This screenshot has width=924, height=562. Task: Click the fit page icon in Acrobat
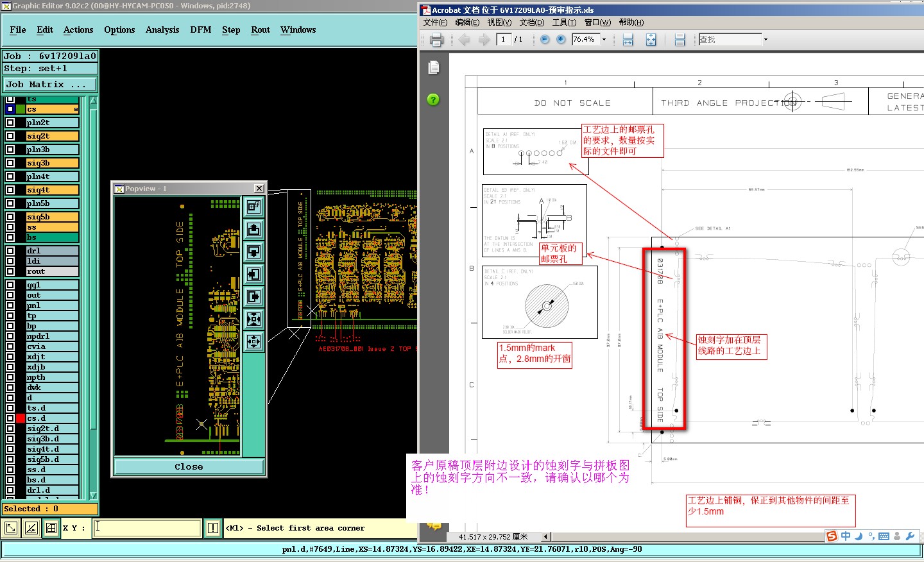(651, 40)
